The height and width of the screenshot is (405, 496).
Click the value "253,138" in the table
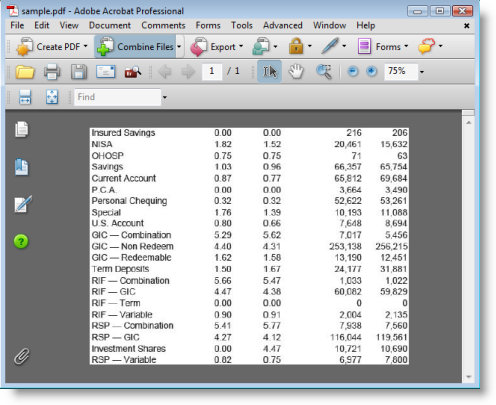[x=345, y=246]
